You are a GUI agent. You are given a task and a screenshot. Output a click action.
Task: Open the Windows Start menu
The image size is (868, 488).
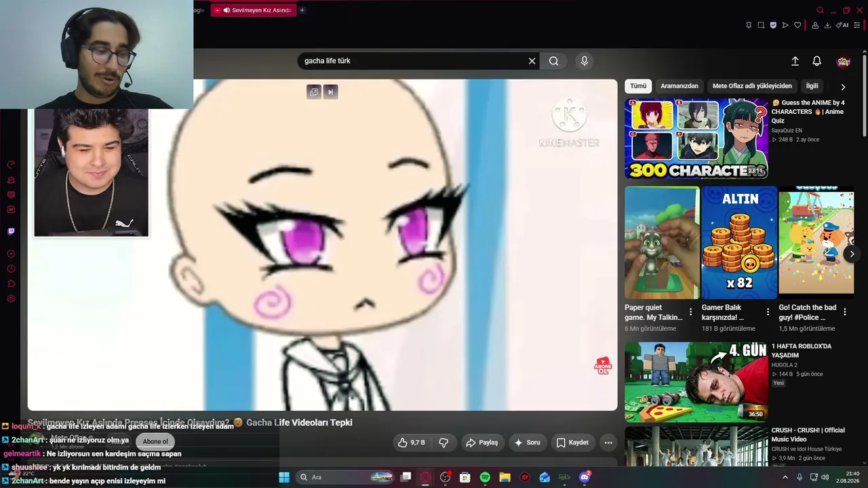pyautogui.click(x=284, y=477)
